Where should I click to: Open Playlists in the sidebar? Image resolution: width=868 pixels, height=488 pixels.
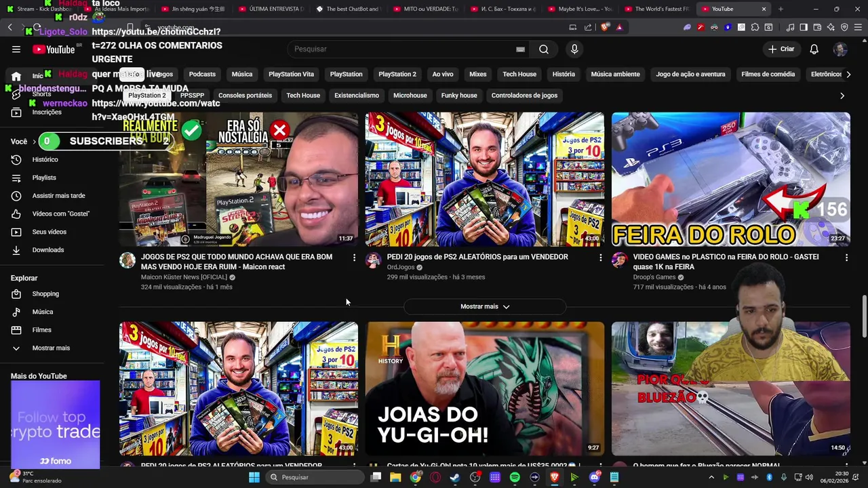click(x=44, y=178)
